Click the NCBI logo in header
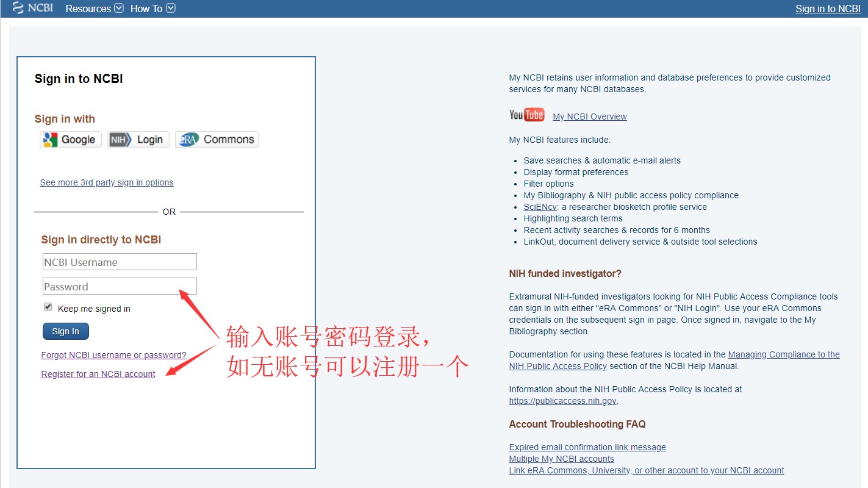Screen dimensions: 868x488 click(x=33, y=9)
